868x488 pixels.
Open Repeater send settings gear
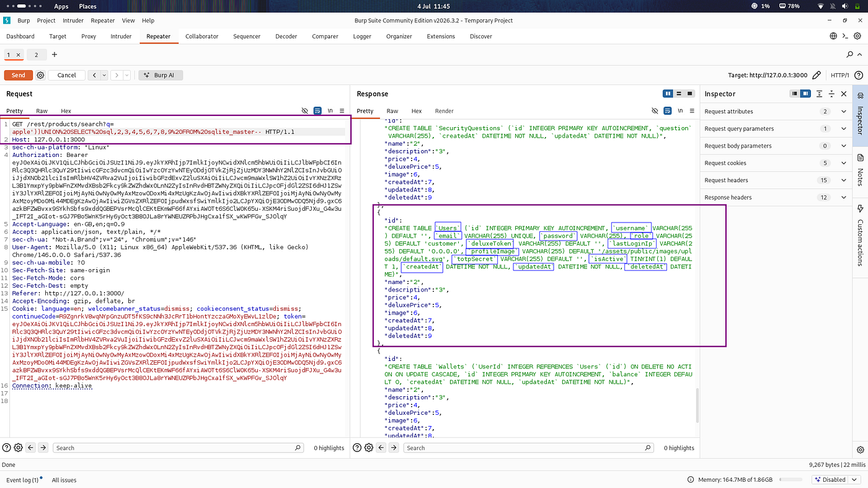[41, 75]
